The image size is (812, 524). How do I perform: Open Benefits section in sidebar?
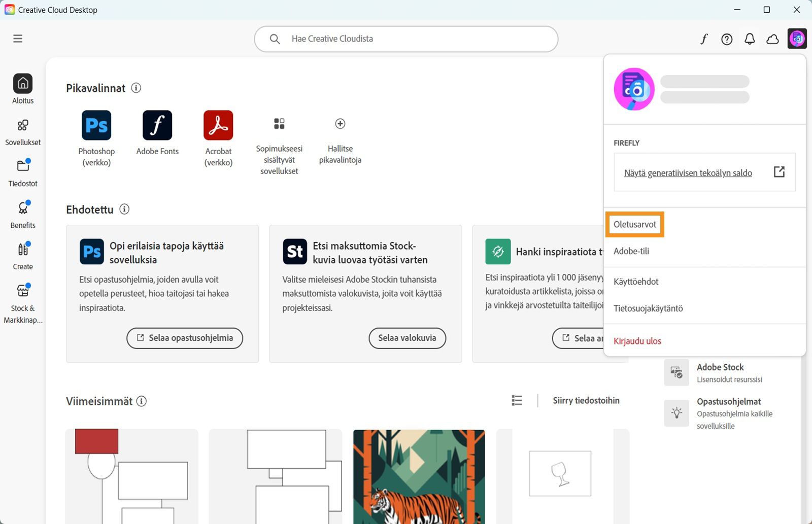point(23,215)
